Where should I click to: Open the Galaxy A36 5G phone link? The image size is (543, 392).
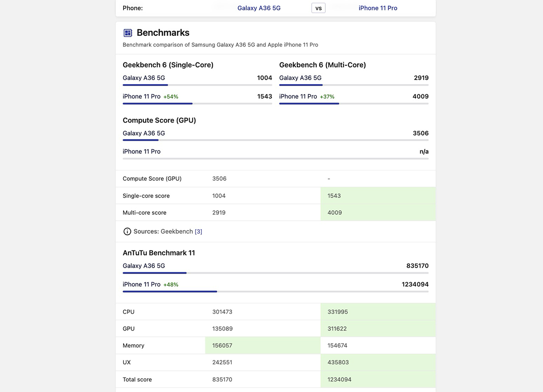point(259,8)
